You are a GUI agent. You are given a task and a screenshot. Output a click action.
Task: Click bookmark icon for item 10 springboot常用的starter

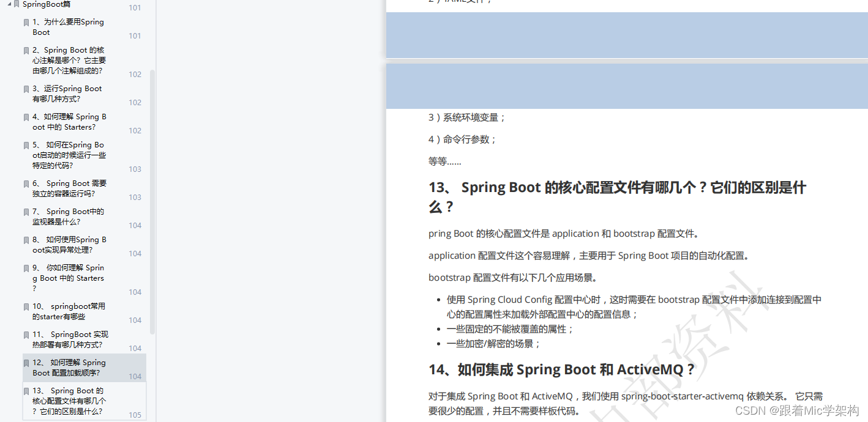pos(26,307)
